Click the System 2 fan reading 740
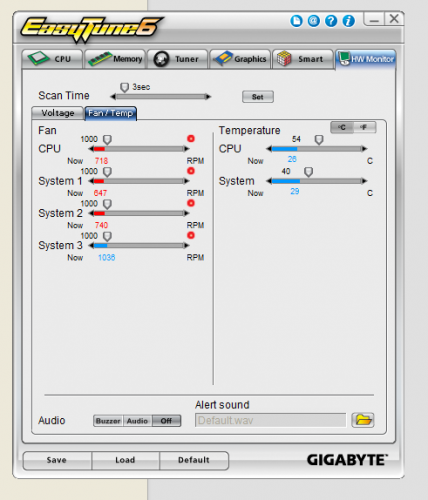428x500 pixels. [x=101, y=225]
